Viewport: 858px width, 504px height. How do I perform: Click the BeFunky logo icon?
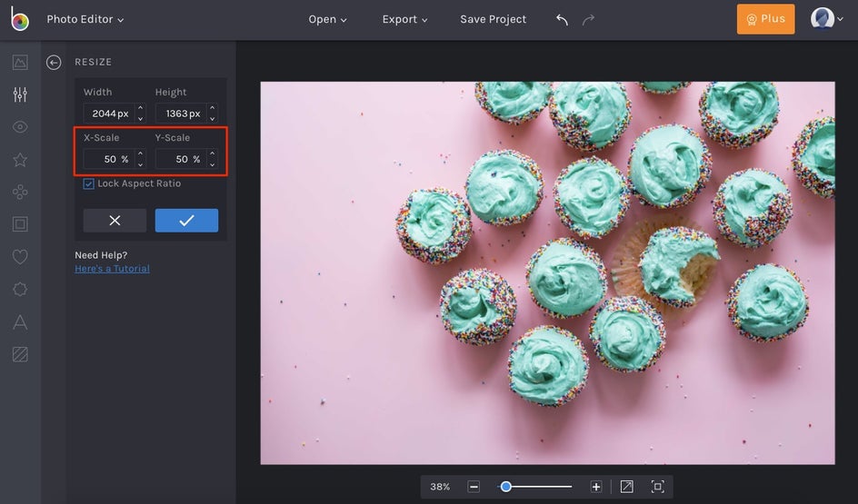tap(19, 19)
